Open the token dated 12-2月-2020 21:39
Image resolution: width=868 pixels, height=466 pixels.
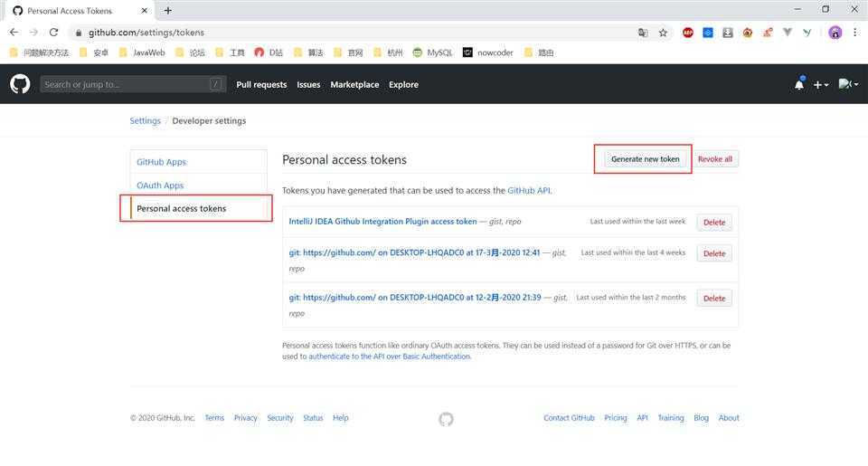pyautogui.click(x=415, y=298)
